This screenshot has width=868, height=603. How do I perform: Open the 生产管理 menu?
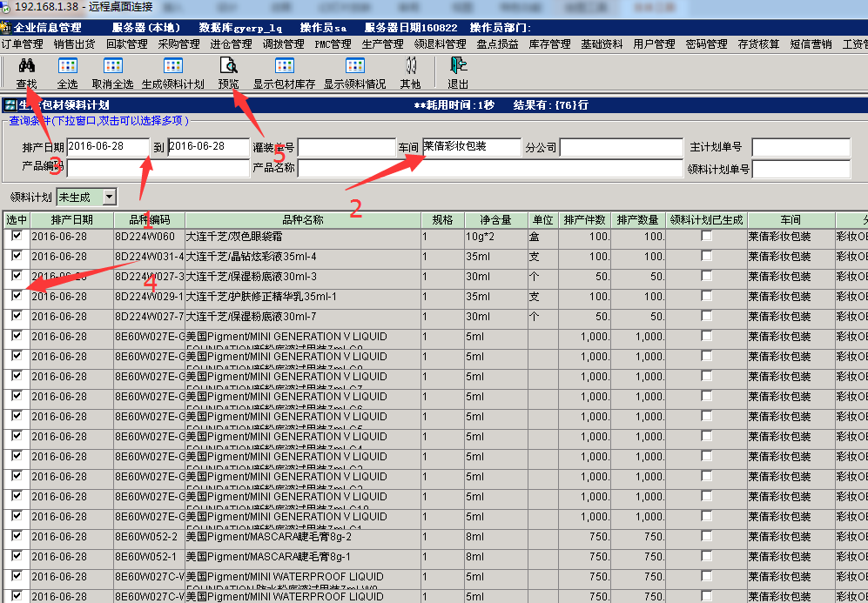coord(382,44)
